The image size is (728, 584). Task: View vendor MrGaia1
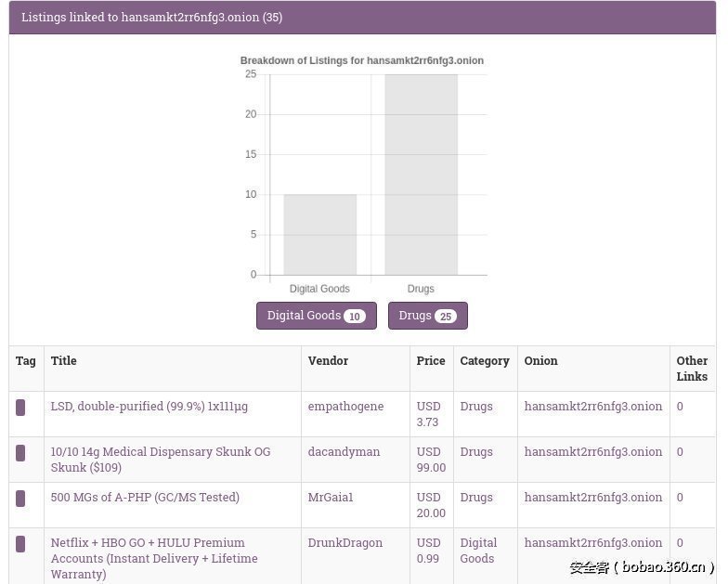point(331,498)
